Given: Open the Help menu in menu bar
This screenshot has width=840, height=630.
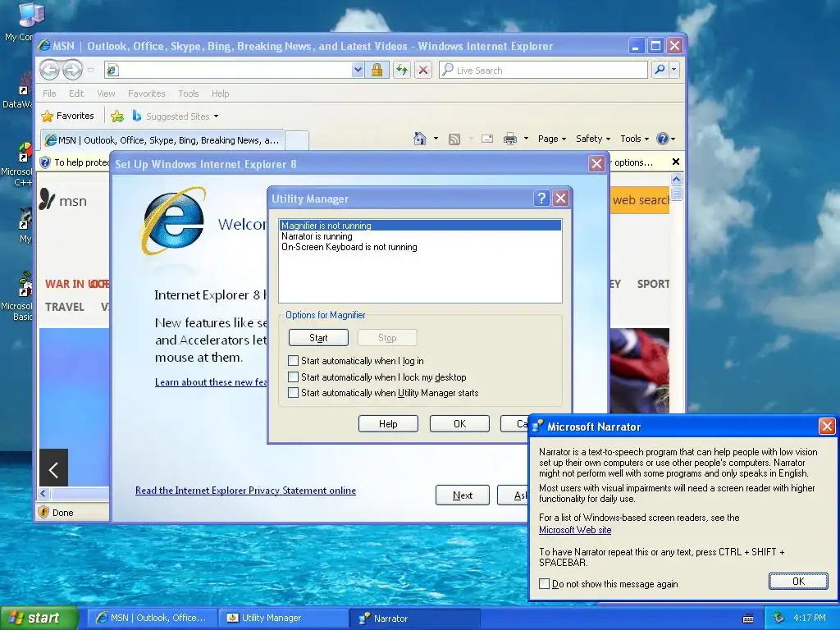Looking at the screenshot, I should [x=220, y=94].
